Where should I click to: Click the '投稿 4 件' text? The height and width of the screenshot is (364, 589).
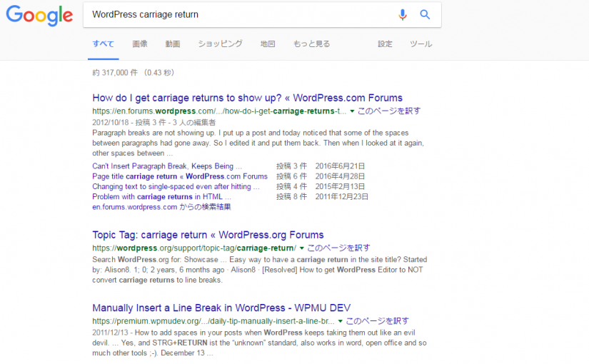(x=291, y=186)
